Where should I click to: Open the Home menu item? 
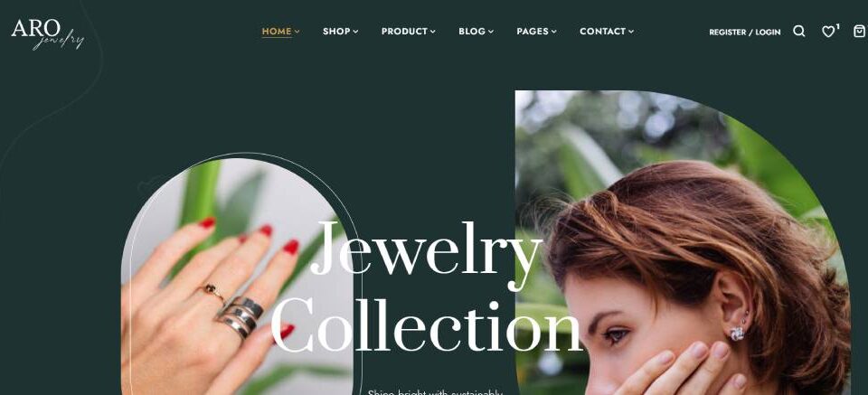(x=277, y=32)
